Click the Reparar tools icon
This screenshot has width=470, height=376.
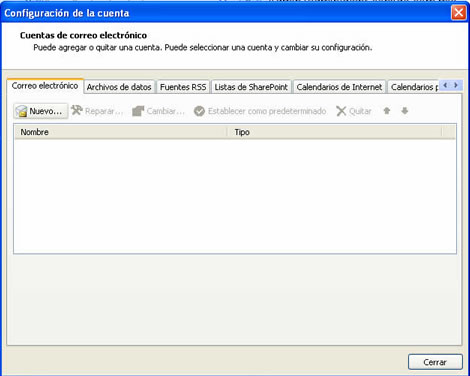(77, 110)
